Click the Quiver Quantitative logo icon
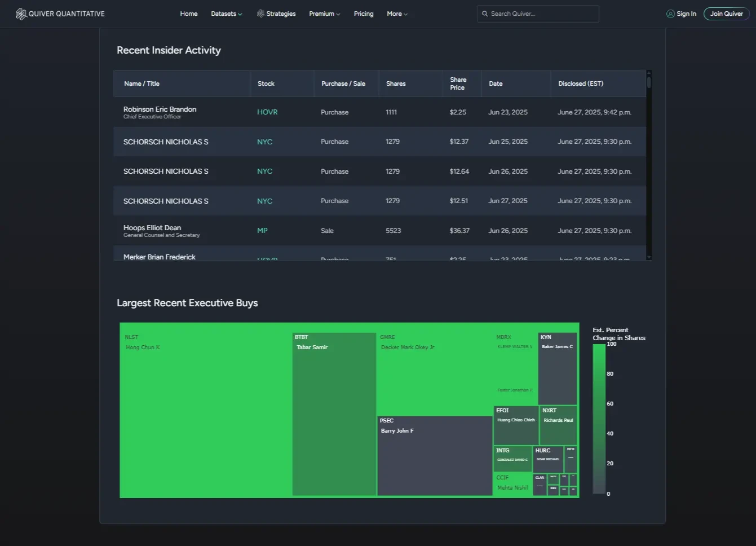The width and height of the screenshot is (756, 546). click(21, 14)
